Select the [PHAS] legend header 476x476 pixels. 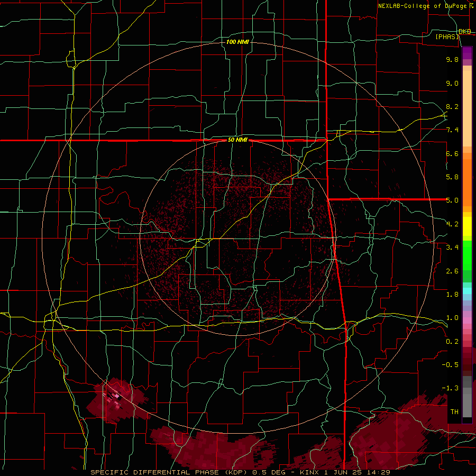447,37
